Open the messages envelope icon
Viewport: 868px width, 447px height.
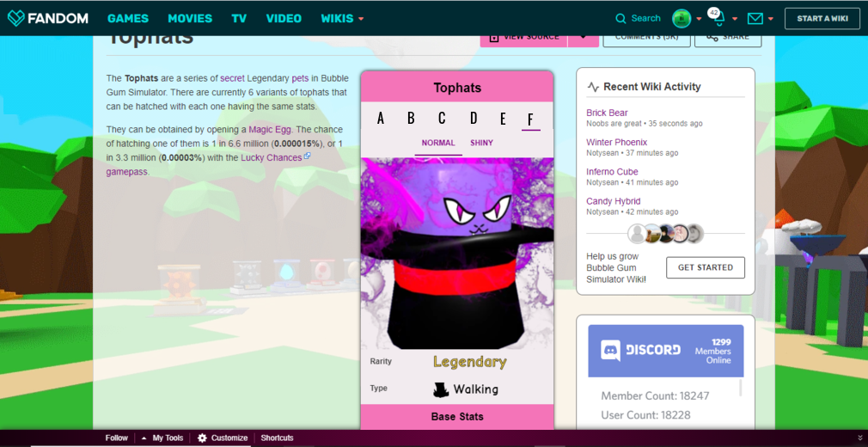click(755, 19)
